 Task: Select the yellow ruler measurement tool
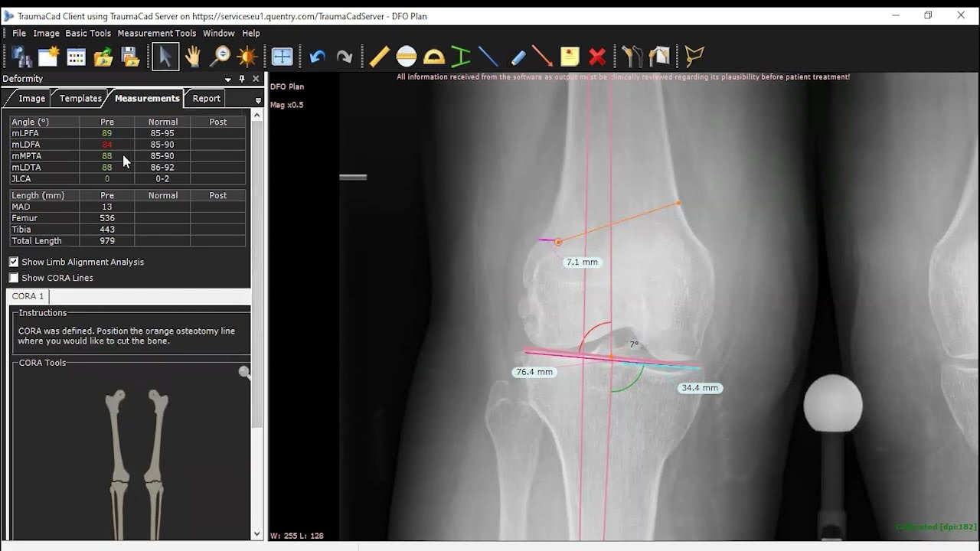(379, 57)
